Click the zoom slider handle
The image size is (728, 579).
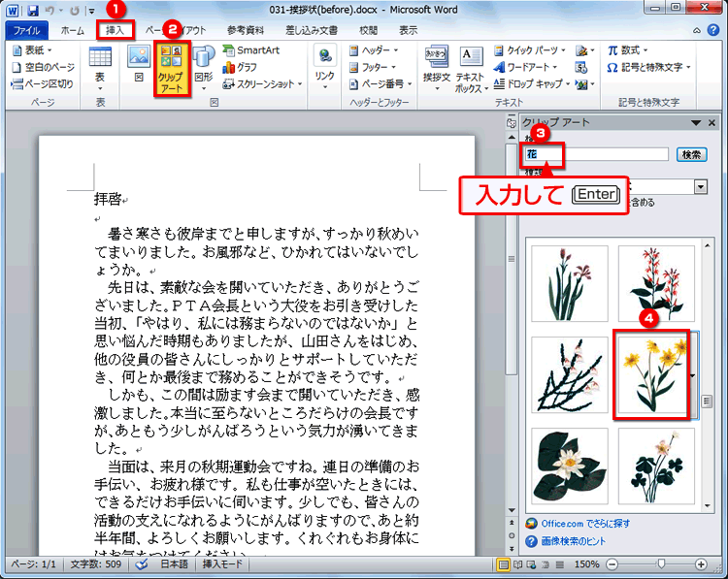click(661, 564)
